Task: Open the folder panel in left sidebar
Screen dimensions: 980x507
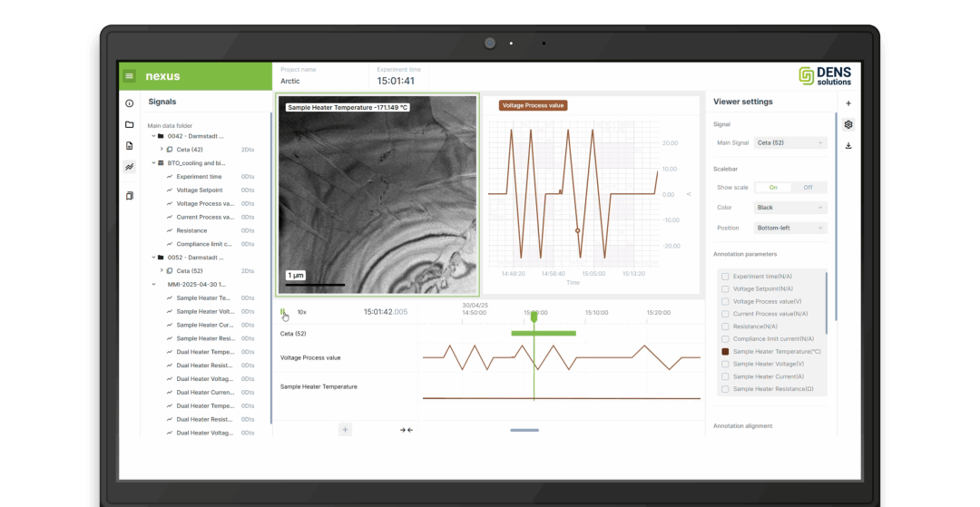Action: pyautogui.click(x=130, y=124)
